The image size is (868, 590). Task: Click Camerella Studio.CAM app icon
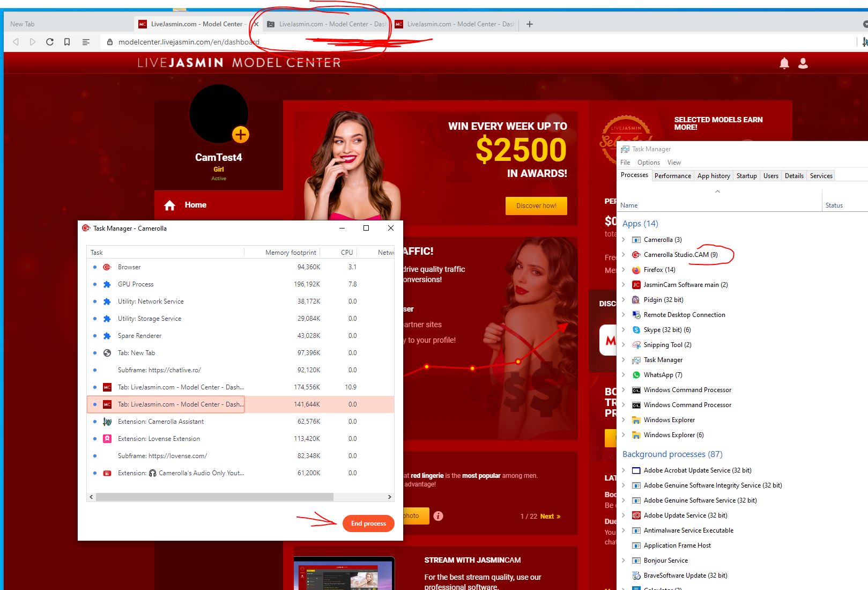click(636, 255)
